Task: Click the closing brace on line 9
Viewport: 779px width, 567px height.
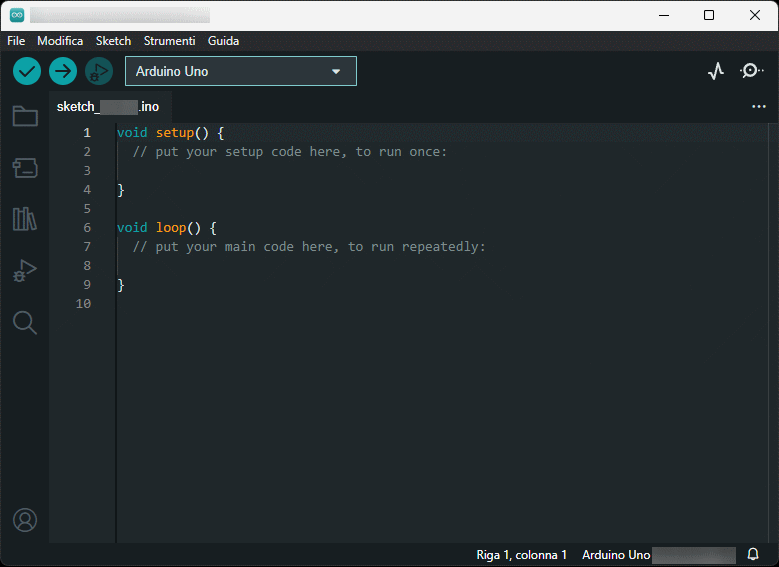Action: click(121, 285)
